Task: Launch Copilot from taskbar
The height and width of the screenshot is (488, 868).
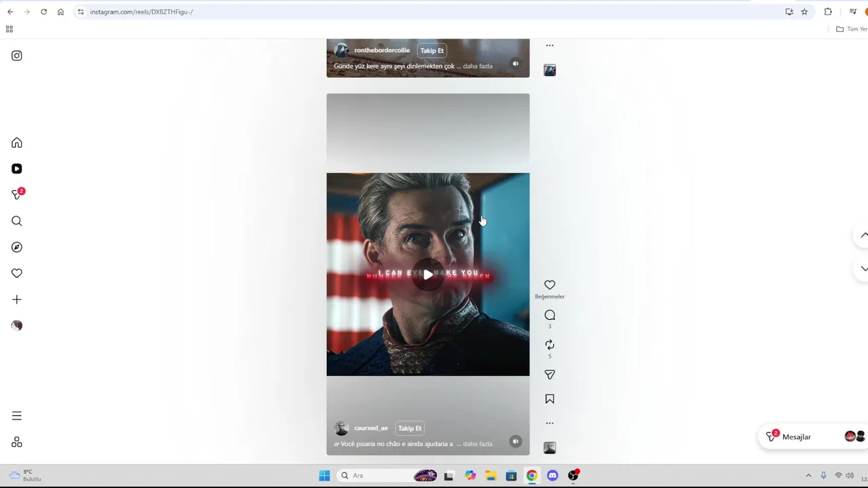Action: click(470, 476)
